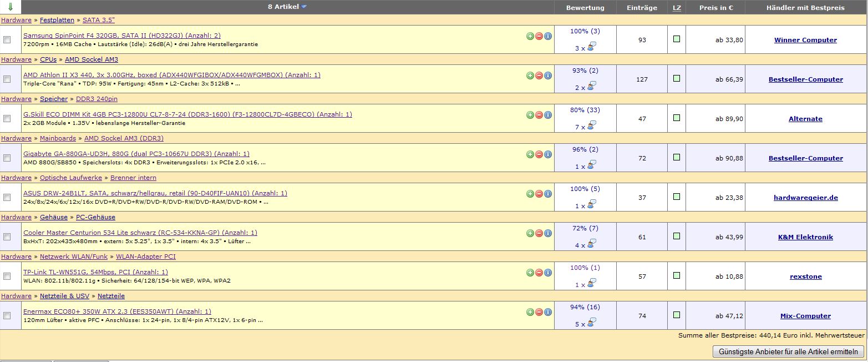
Task: Open the Netzteile & USV breadcrumb link
Action: tap(64, 296)
